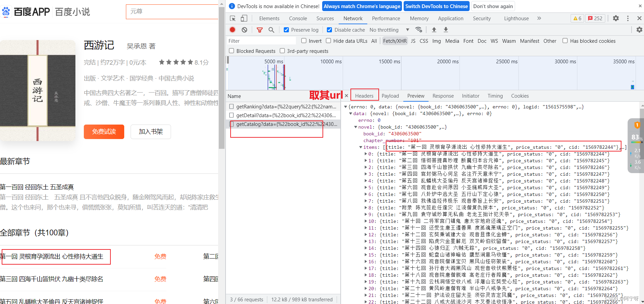
Task: Open network search magnifier
Action: [271, 30]
